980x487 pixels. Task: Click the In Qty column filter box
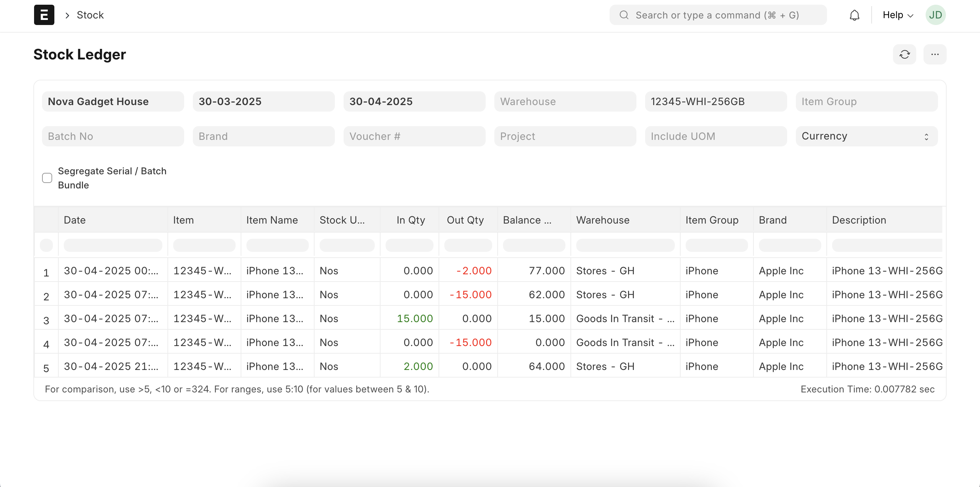(x=409, y=245)
